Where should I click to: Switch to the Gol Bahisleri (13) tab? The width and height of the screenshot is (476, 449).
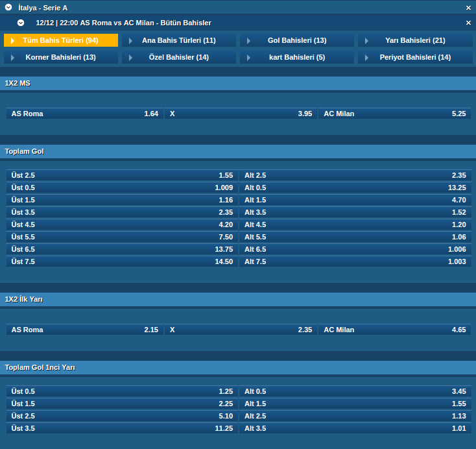(297, 40)
